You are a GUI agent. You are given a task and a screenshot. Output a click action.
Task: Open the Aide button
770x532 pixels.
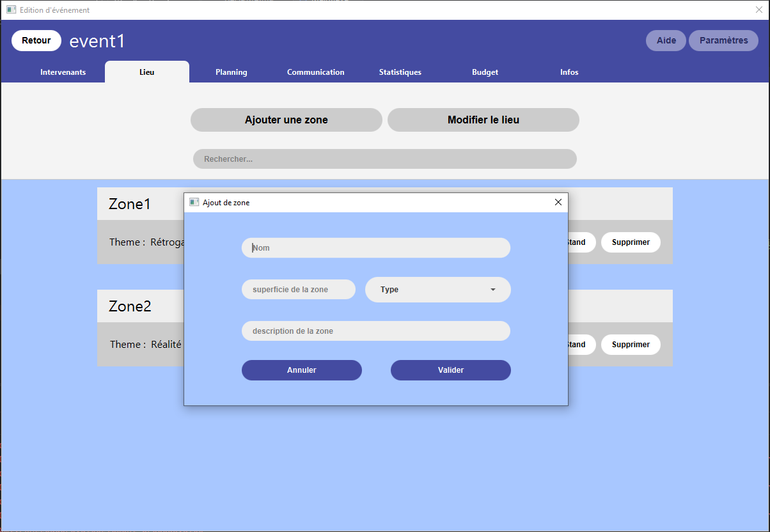666,40
